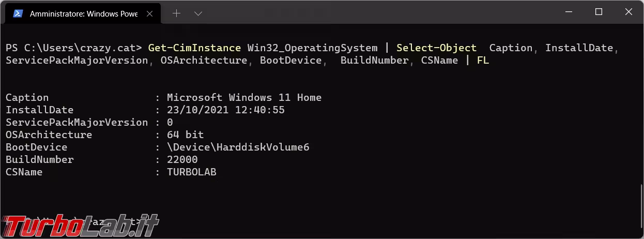Click the PowerShell icon in the tab
644x239 pixels.
coord(18,14)
